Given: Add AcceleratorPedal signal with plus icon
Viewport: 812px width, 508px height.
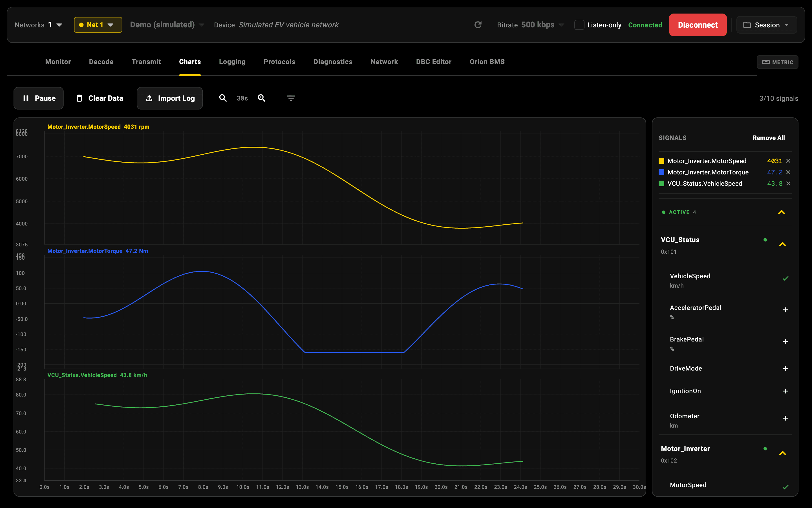Looking at the screenshot, I should point(785,310).
